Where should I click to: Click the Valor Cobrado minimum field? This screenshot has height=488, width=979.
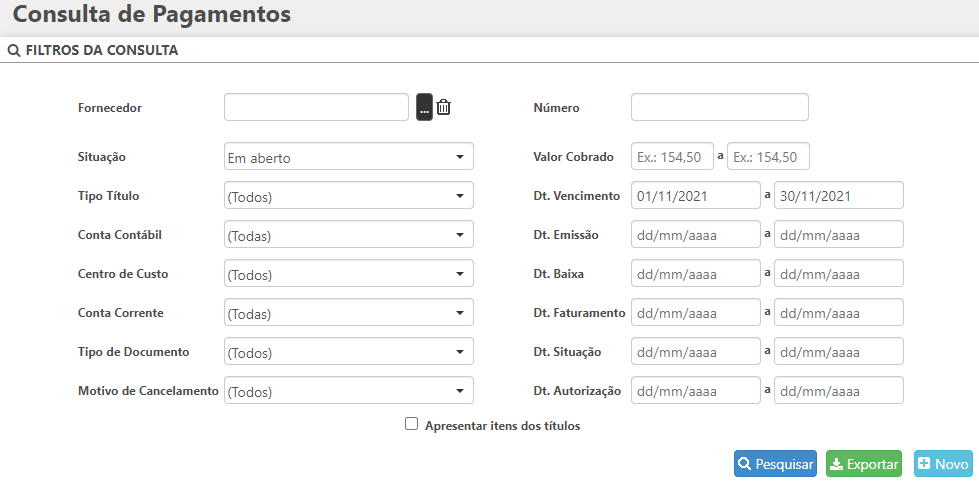tap(672, 157)
